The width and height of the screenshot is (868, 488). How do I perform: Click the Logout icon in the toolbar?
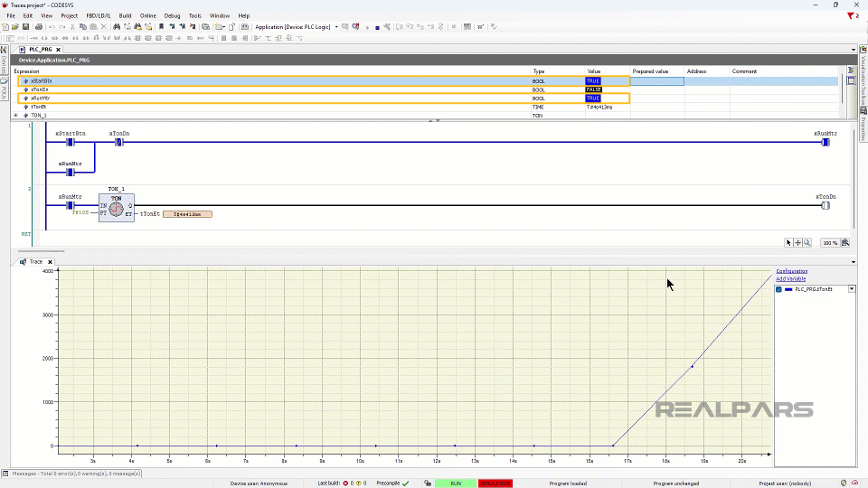[x=356, y=26]
